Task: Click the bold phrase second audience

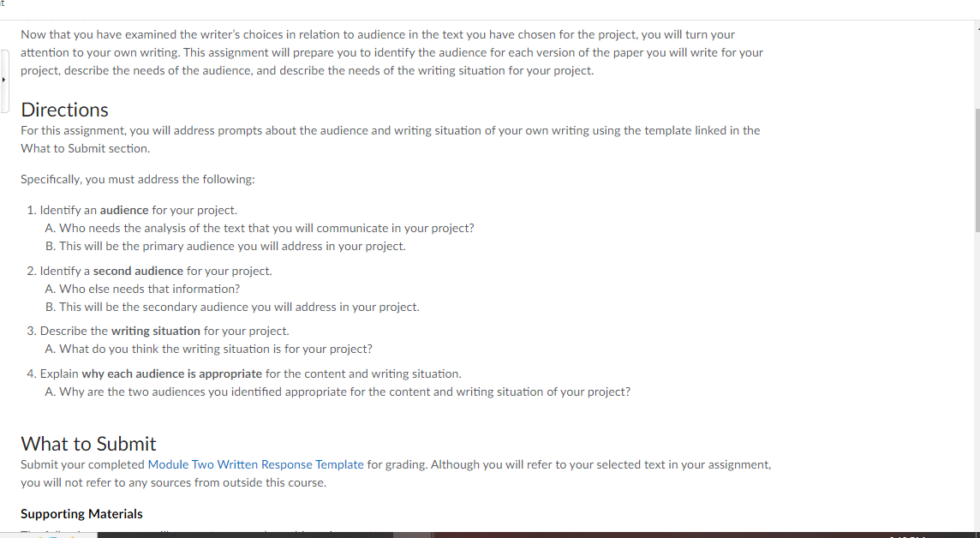Action: click(138, 272)
